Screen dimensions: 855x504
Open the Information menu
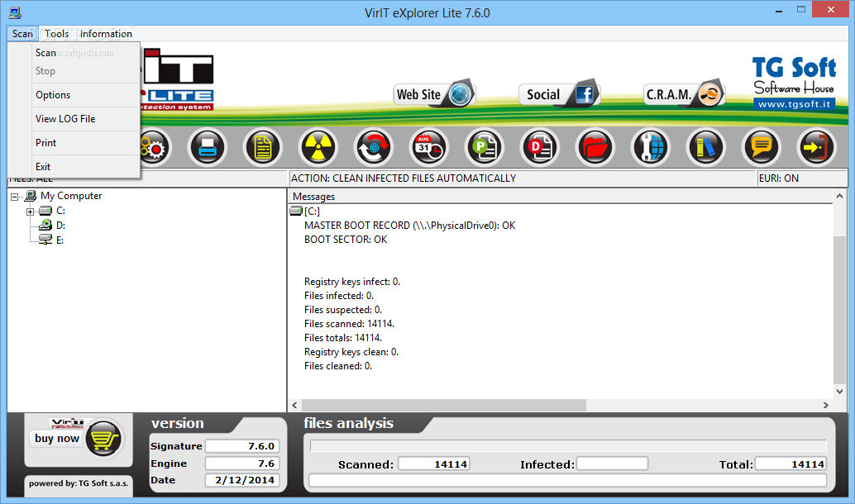tap(106, 34)
